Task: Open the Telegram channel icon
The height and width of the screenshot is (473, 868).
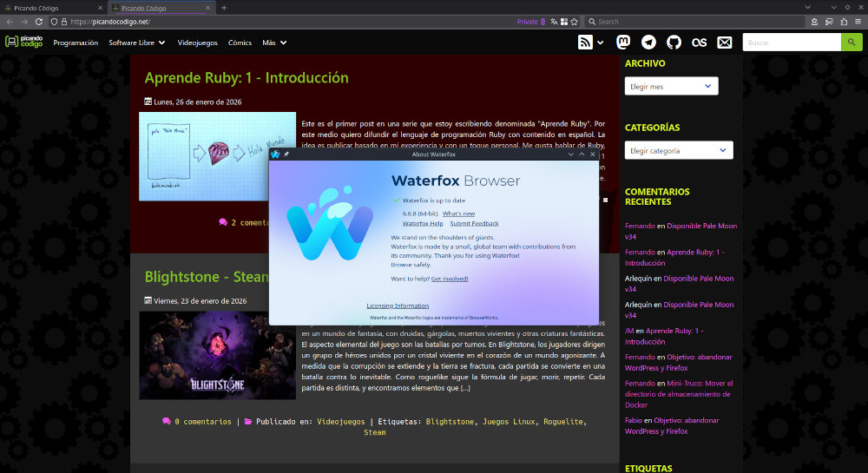Action: tap(648, 42)
